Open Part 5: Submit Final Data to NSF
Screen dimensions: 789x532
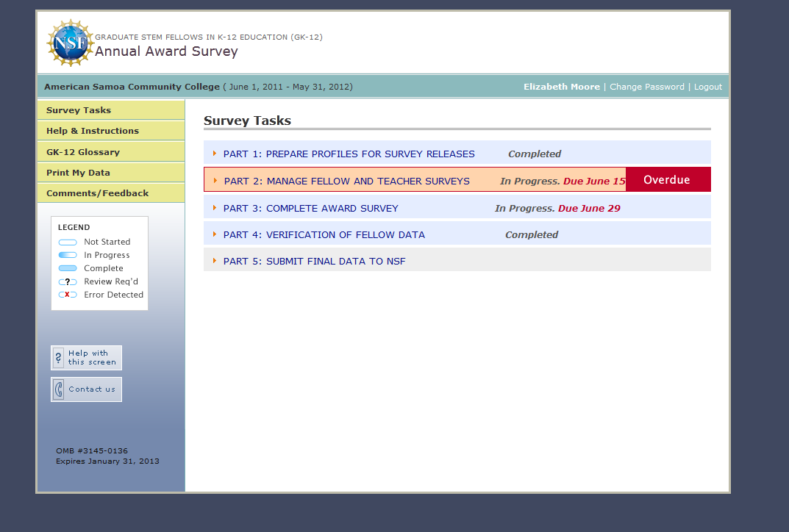pos(314,261)
